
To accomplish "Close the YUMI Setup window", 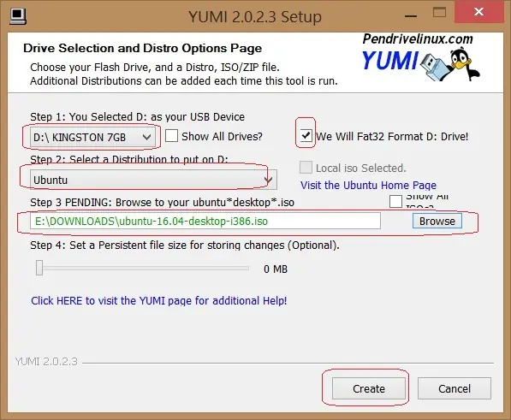I will point(478,12).
